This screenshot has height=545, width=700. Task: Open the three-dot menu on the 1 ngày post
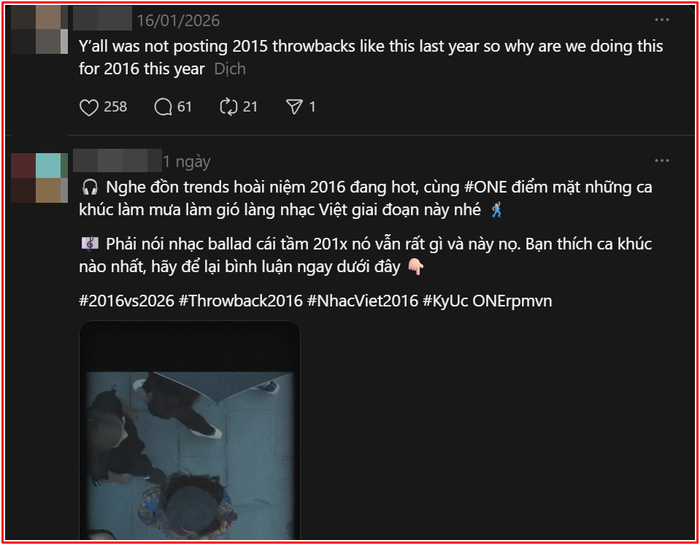click(661, 160)
